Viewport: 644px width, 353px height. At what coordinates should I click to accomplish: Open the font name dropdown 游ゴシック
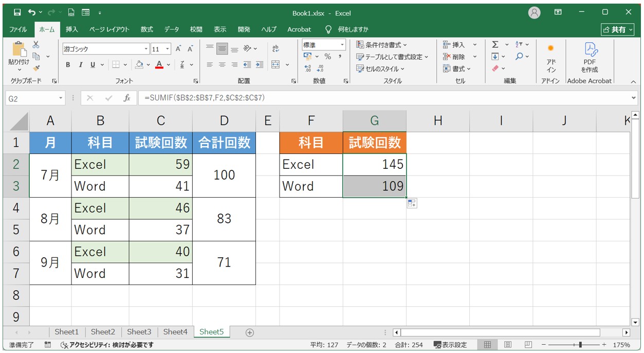pyautogui.click(x=146, y=49)
